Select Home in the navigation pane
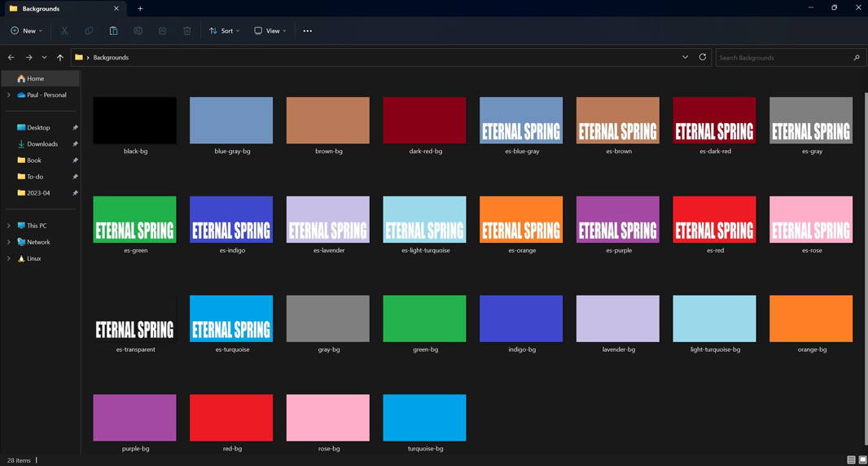 [x=35, y=79]
